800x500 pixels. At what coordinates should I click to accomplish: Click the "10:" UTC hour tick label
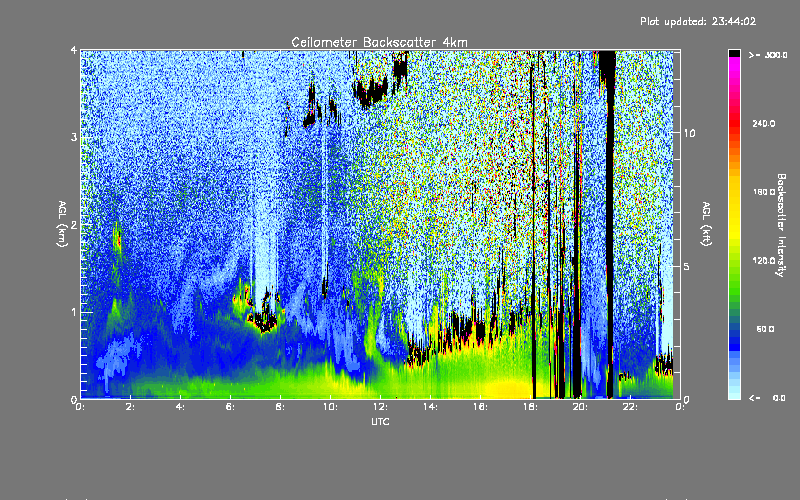click(330, 407)
